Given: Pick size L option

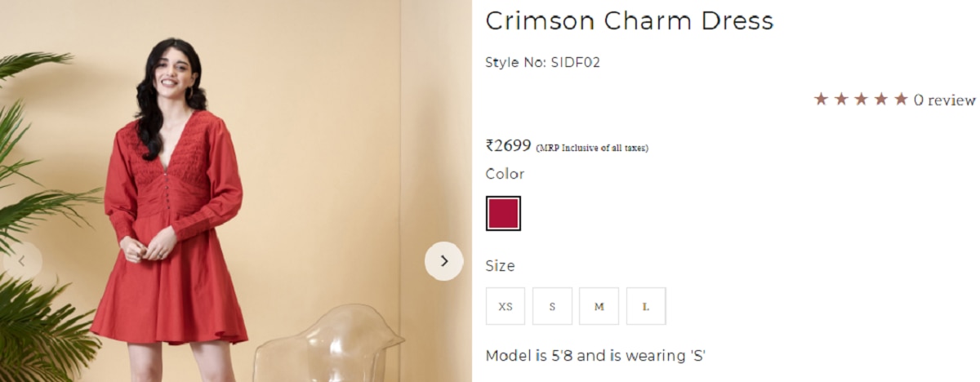Looking at the screenshot, I should coord(646,306).
